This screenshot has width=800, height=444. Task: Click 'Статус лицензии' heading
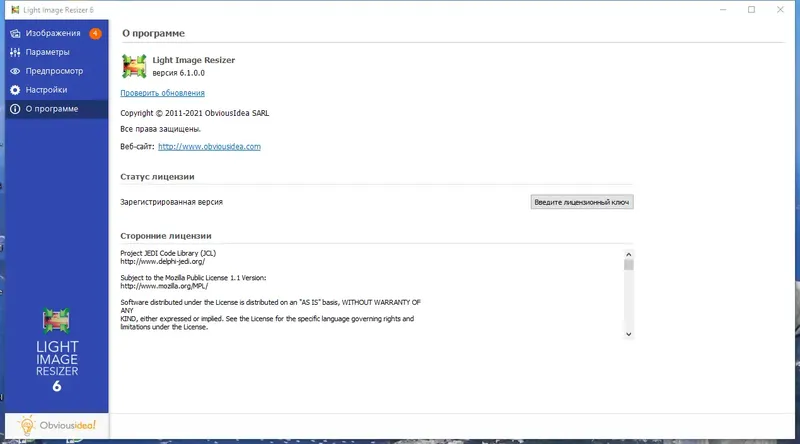pyautogui.click(x=157, y=177)
